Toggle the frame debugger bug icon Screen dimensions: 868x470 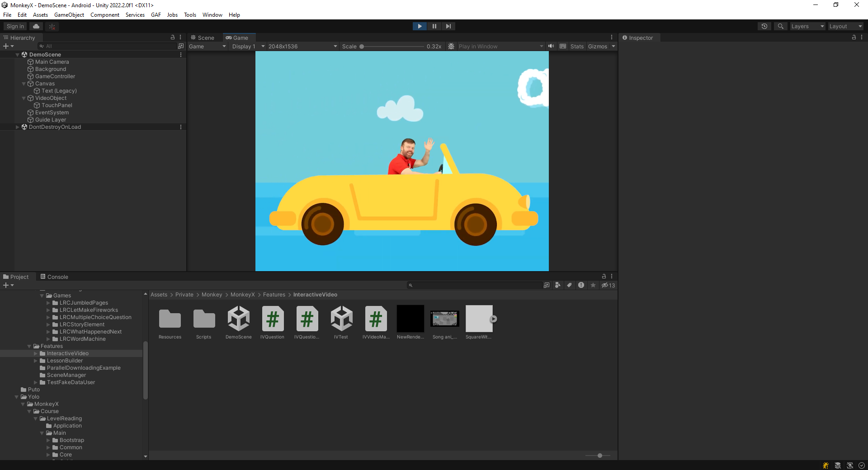click(451, 46)
